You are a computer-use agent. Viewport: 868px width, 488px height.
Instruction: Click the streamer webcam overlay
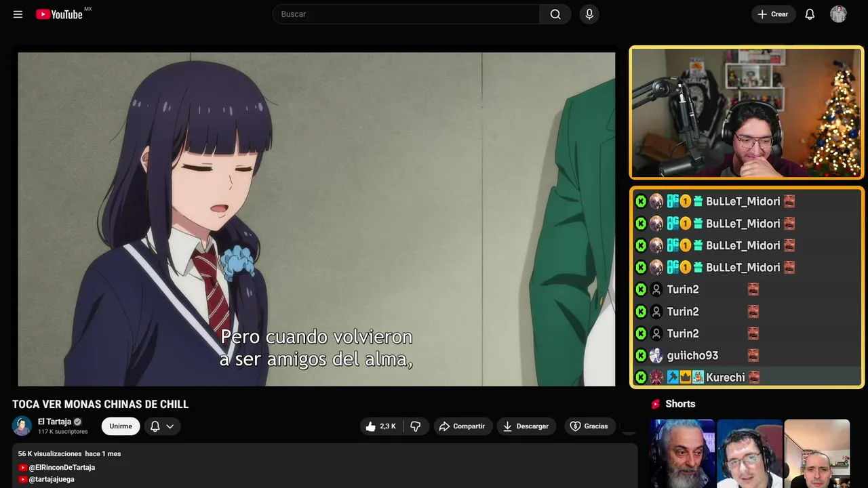[x=747, y=113]
